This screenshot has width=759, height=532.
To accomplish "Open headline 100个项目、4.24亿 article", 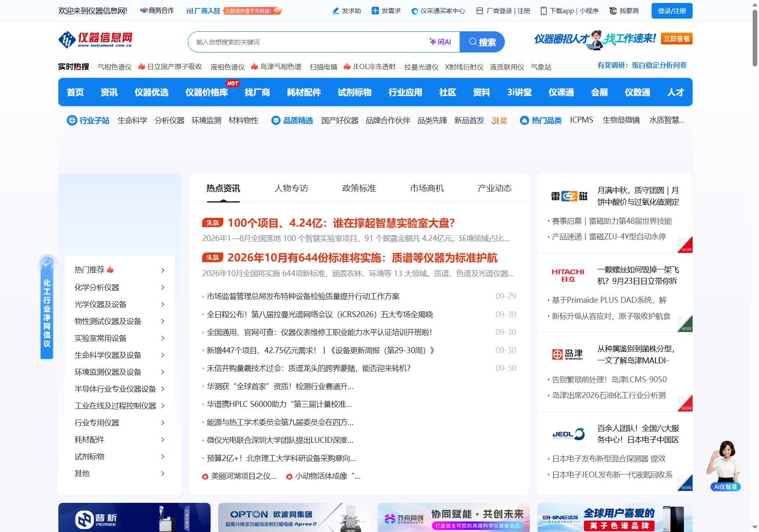I will click(x=341, y=223).
